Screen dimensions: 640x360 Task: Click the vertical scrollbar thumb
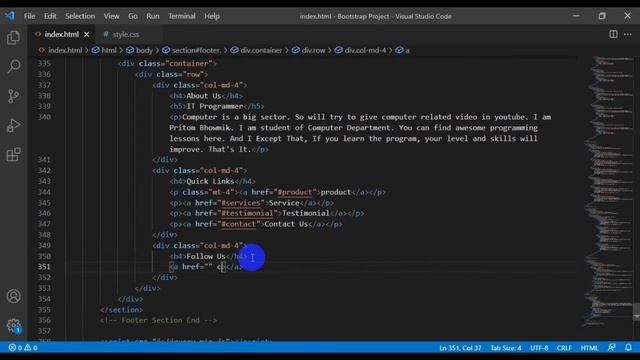pyautogui.click(x=636, y=312)
